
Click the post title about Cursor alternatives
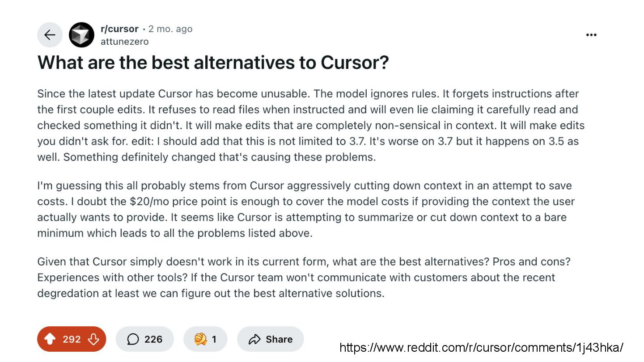213,63
